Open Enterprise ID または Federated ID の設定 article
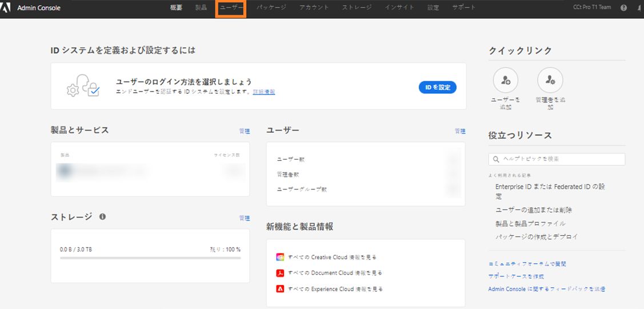The image size is (644, 309). pyautogui.click(x=550, y=191)
